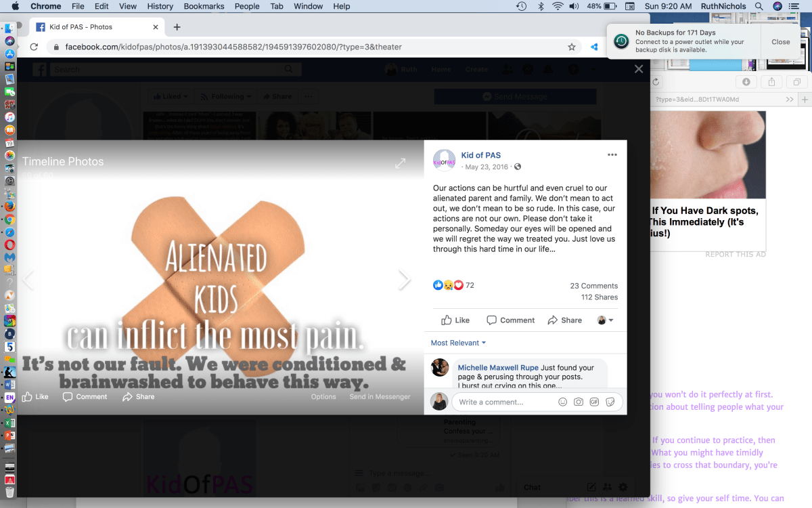Open the Bookmarks menu in the menu bar
Viewport: 812px width, 508px height.
pos(204,6)
